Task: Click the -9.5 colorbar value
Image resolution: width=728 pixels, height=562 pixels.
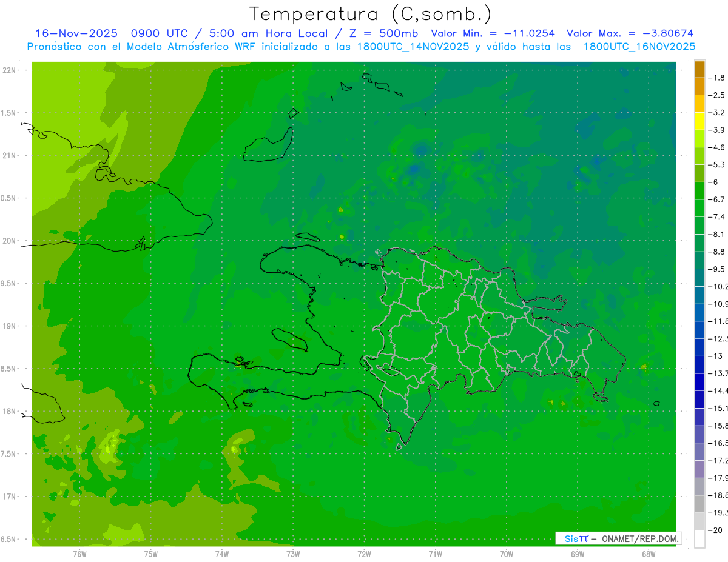Action: click(716, 269)
